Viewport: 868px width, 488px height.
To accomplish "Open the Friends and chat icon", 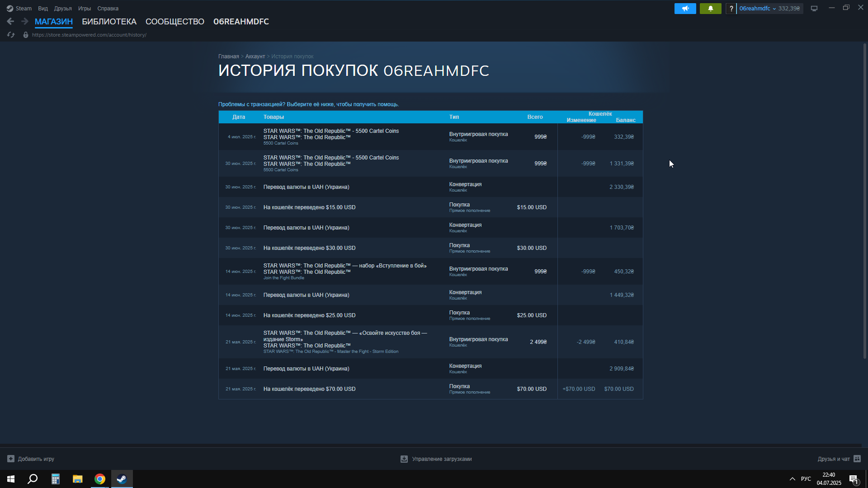I will [857, 459].
